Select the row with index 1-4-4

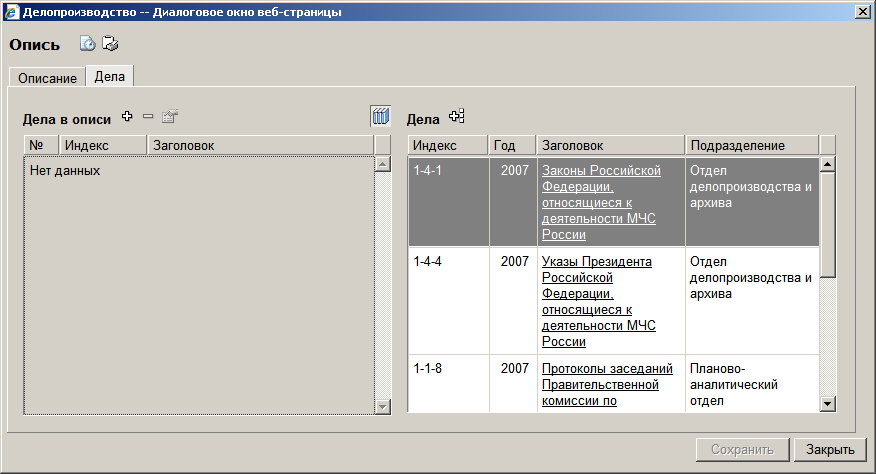pyautogui.click(x=613, y=301)
